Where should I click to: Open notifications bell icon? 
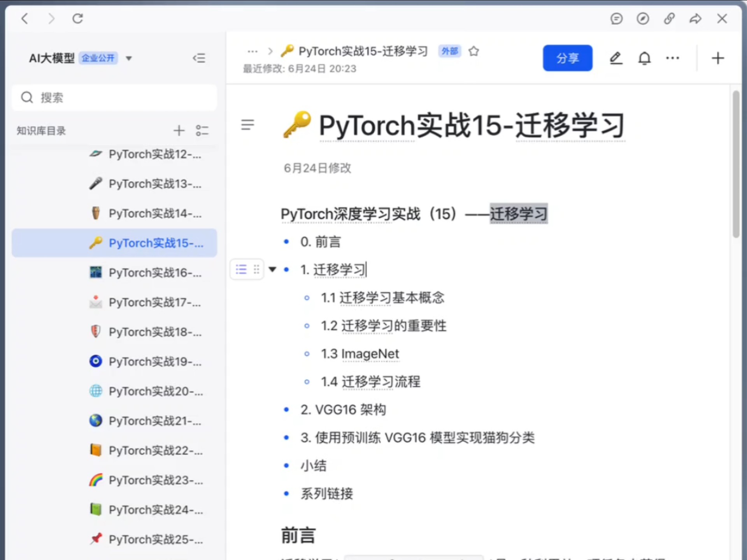[644, 58]
